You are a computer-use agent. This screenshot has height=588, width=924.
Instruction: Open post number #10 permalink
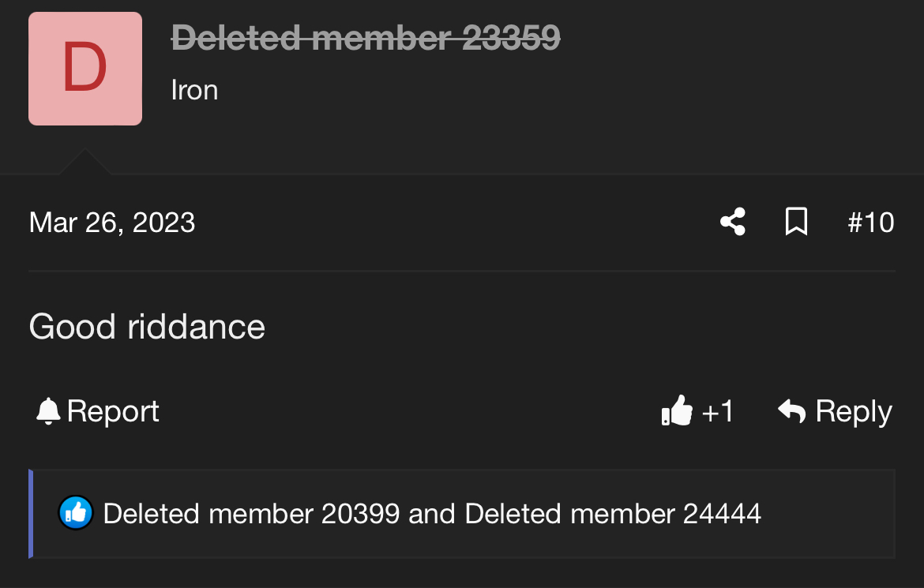click(870, 223)
